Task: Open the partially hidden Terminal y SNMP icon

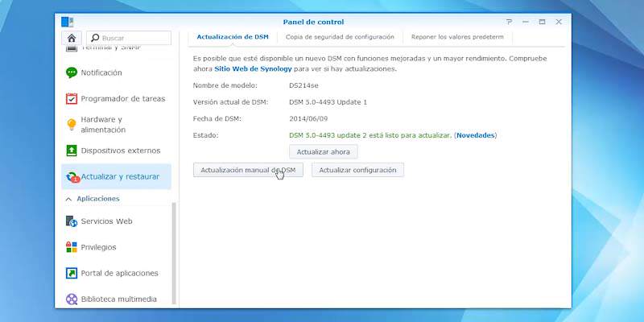Action: pos(72,48)
